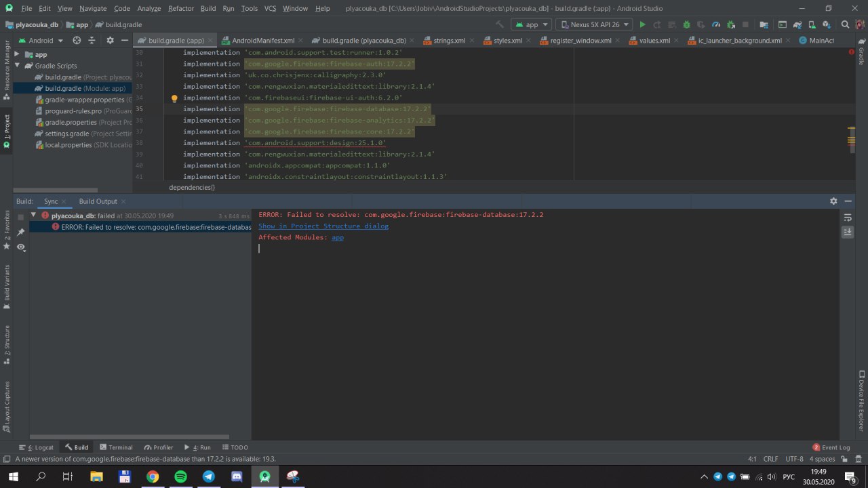The width and height of the screenshot is (868, 488).
Task: Toggle soft-wrap in build output
Action: pyautogui.click(x=848, y=218)
